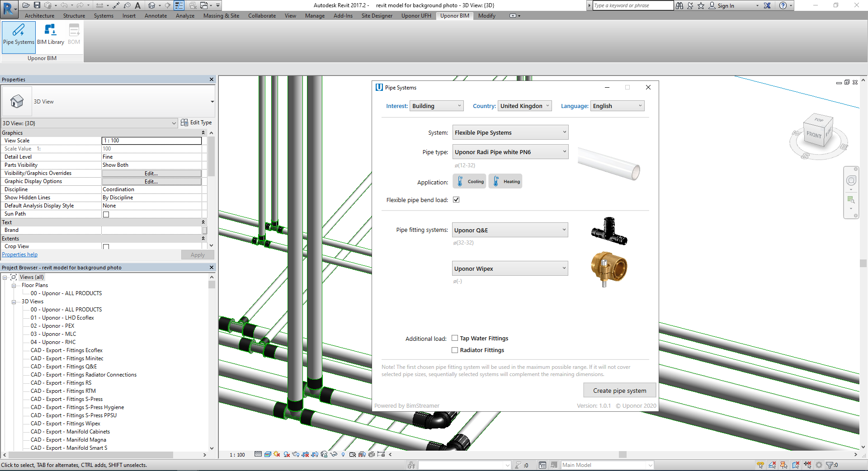Click the ViewCube Front face
Image resolution: width=868 pixels, height=471 pixels.
click(814, 135)
